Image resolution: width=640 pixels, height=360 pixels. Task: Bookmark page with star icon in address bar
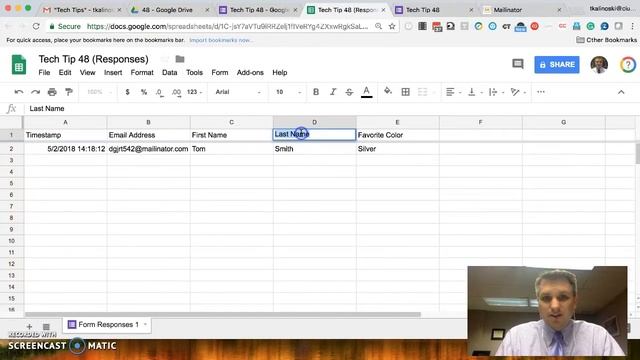(392, 26)
